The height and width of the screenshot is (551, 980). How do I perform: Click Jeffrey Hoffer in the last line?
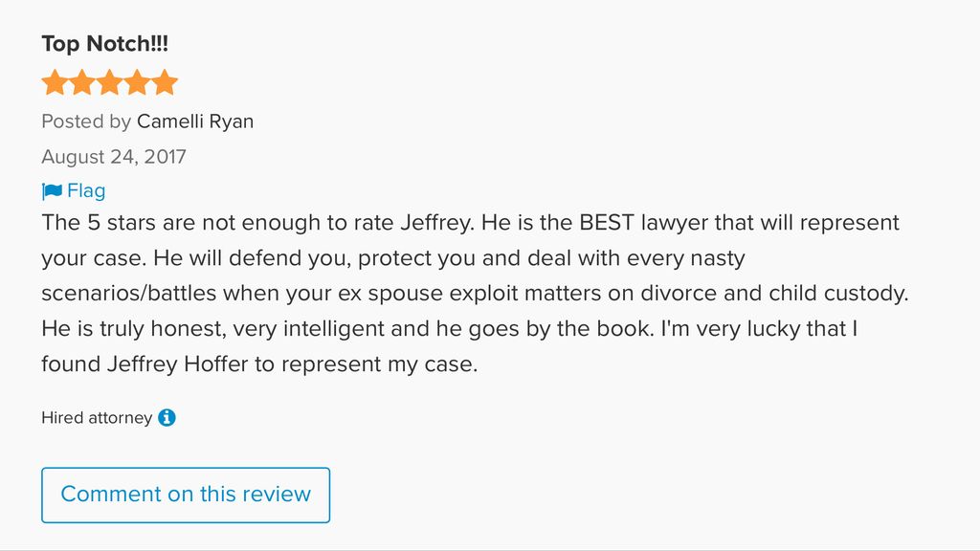pos(177,364)
